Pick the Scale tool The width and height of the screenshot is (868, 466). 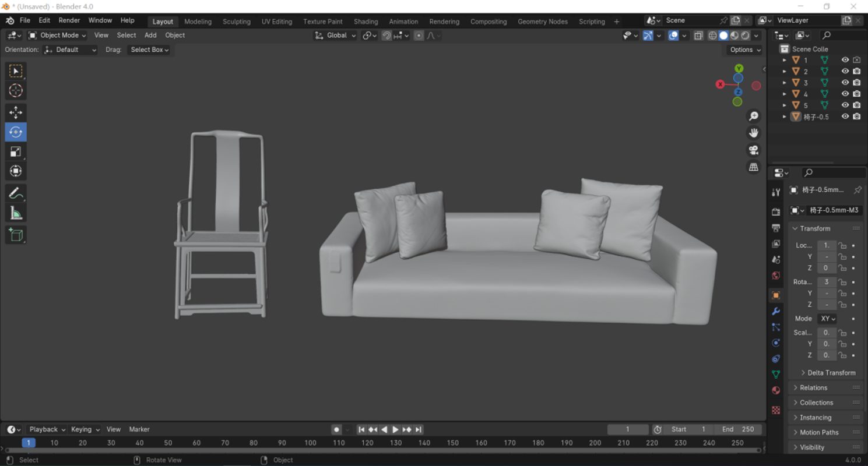pos(16,151)
